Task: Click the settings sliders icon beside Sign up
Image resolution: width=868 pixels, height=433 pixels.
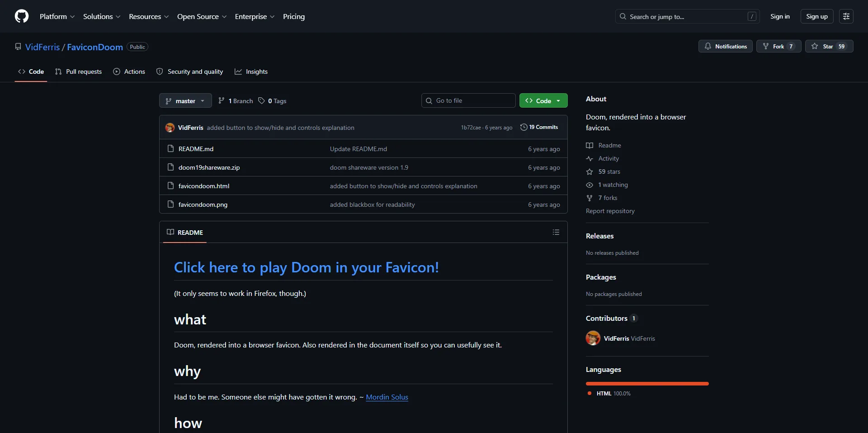Action: 846,16
